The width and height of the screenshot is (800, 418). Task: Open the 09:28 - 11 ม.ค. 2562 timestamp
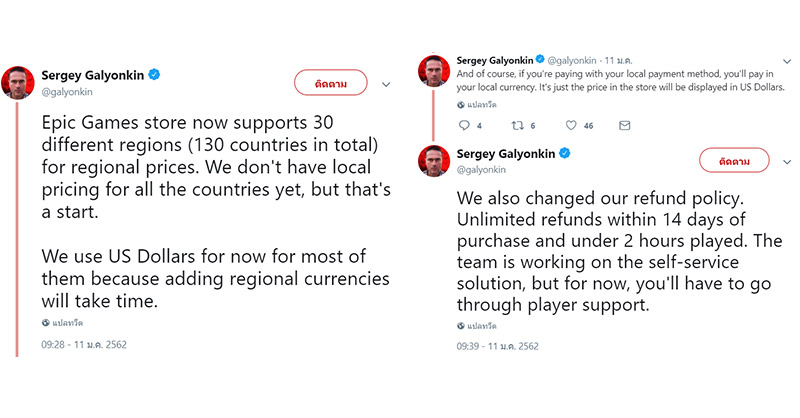click(83, 345)
